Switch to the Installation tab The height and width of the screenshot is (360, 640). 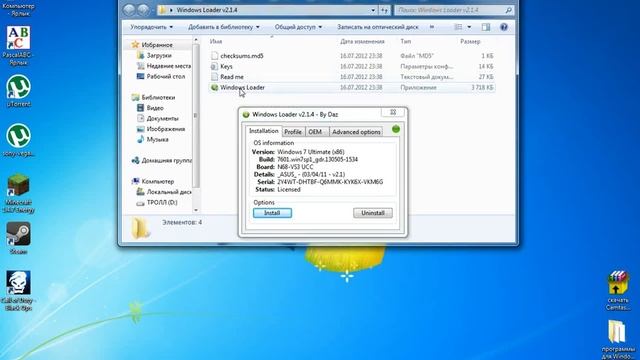click(x=264, y=131)
